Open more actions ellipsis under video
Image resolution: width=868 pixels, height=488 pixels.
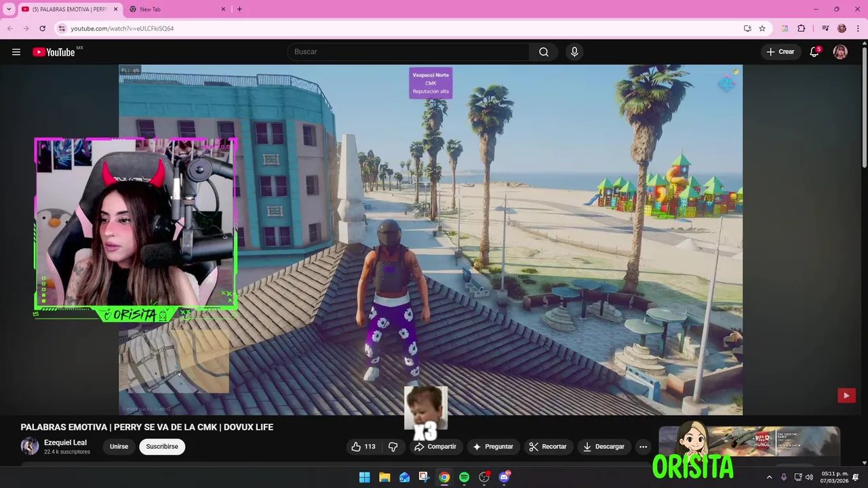click(x=643, y=447)
